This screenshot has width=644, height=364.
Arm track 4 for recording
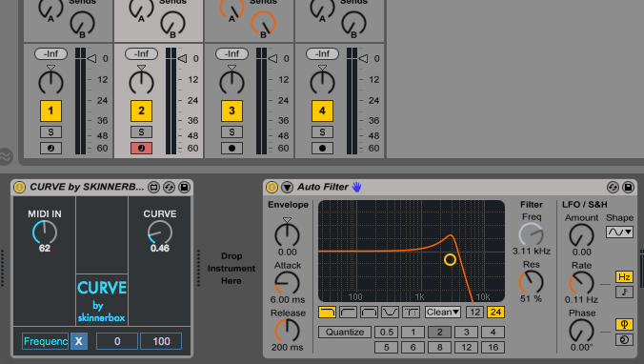click(x=322, y=148)
